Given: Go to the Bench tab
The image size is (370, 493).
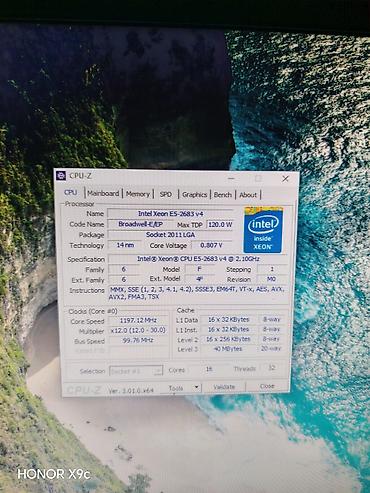Looking at the screenshot, I should click(x=223, y=195).
